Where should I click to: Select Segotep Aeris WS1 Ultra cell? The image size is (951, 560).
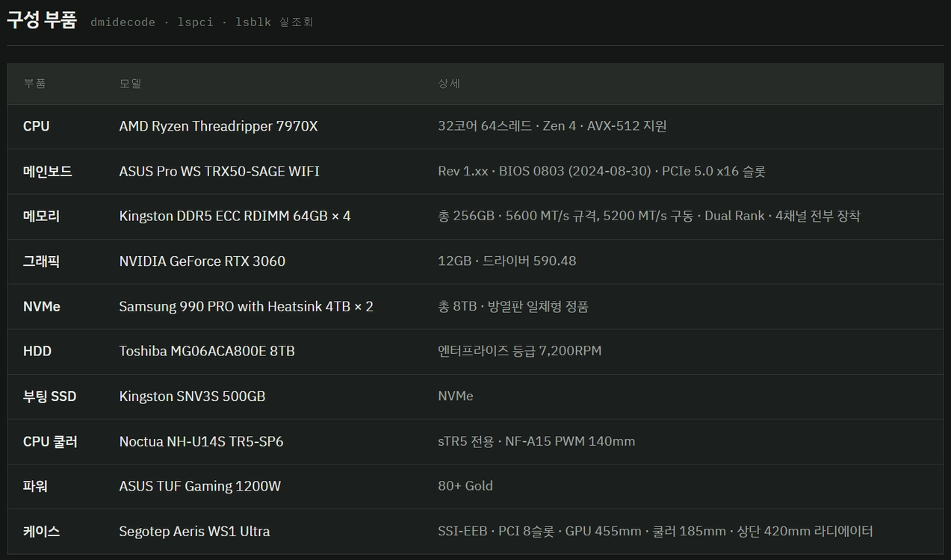tap(194, 531)
